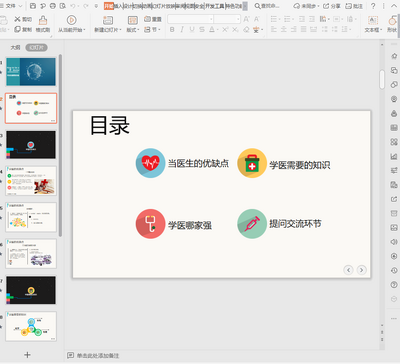Select slide 3 dark thumbnail with heart

[x=31, y=145]
